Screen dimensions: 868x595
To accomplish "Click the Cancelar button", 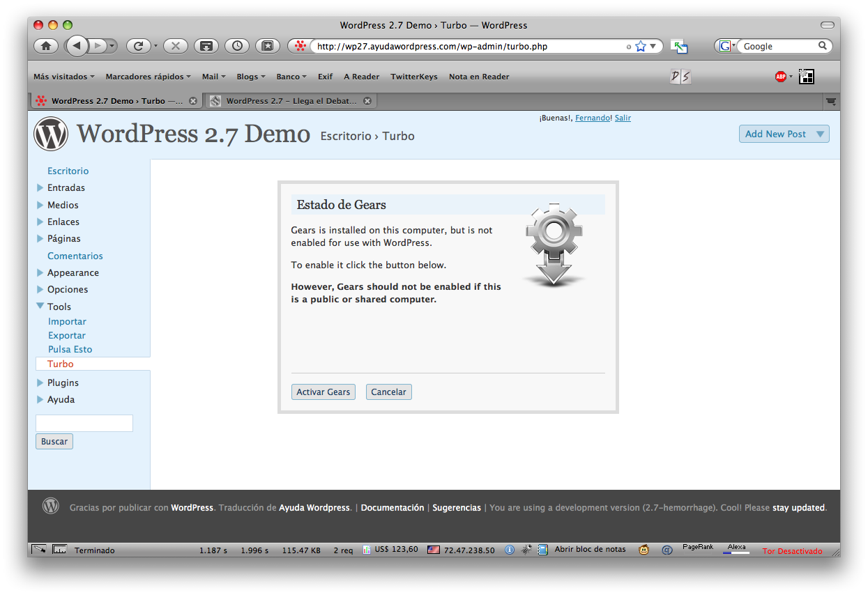I will click(x=388, y=392).
